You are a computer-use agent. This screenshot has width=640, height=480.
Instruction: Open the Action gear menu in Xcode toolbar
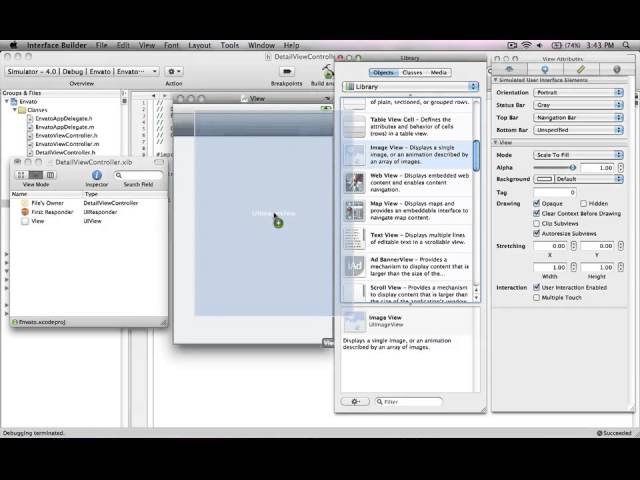[175, 71]
